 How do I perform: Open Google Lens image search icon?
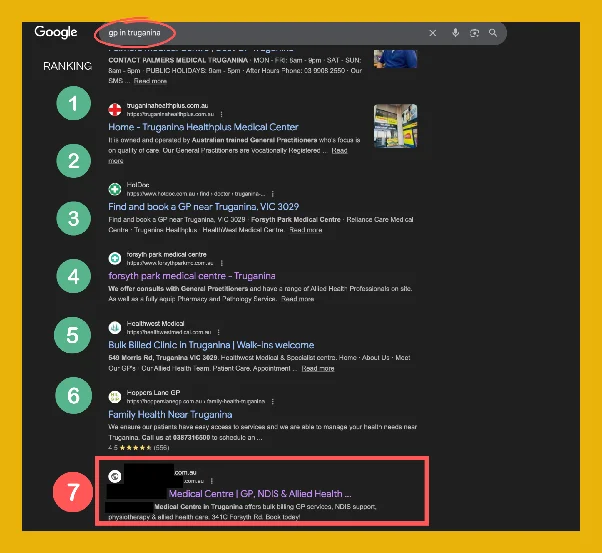point(475,33)
